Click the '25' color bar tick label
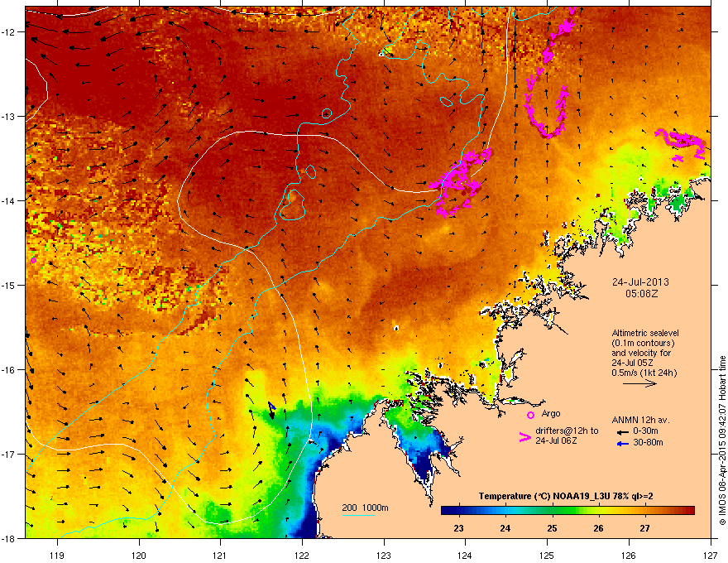This screenshot has height=563, width=728. 552,528
